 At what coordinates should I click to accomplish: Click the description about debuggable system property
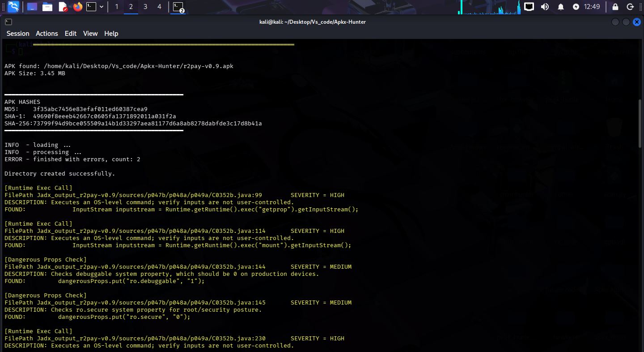click(x=162, y=274)
